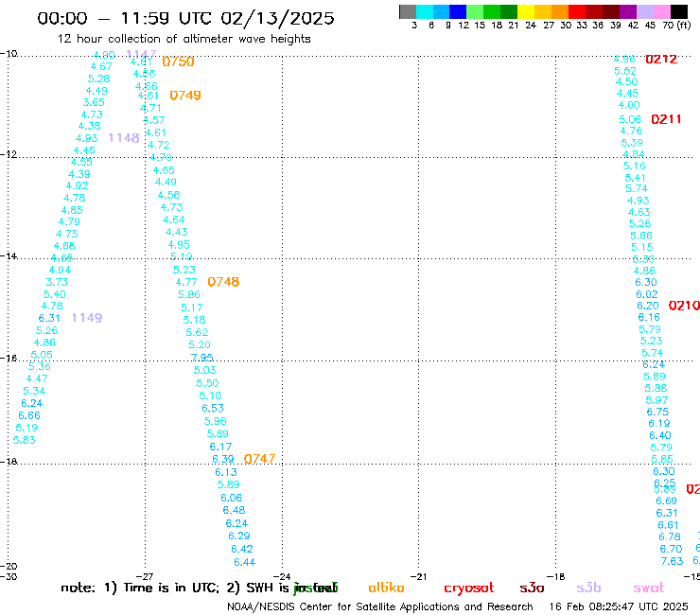Click the 6.02 wave height value
The width and height of the screenshot is (700, 615).
point(647,294)
